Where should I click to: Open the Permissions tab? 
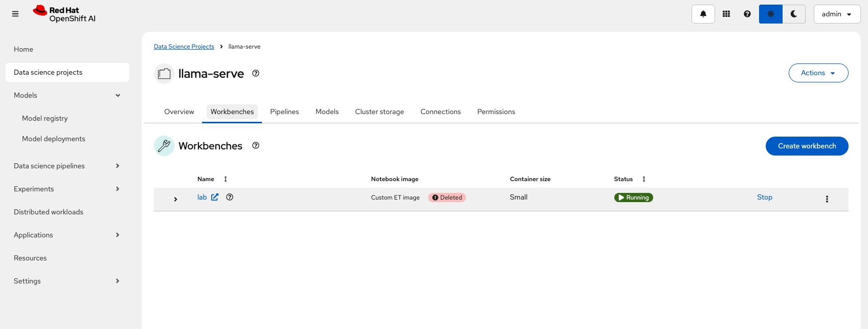[x=496, y=112]
